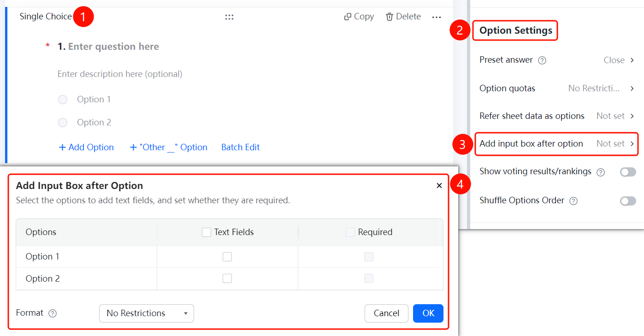The width and height of the screenshot is (644, 336).
Task: Expand Refer sheet data as options
Action: [x=557, y=116]
